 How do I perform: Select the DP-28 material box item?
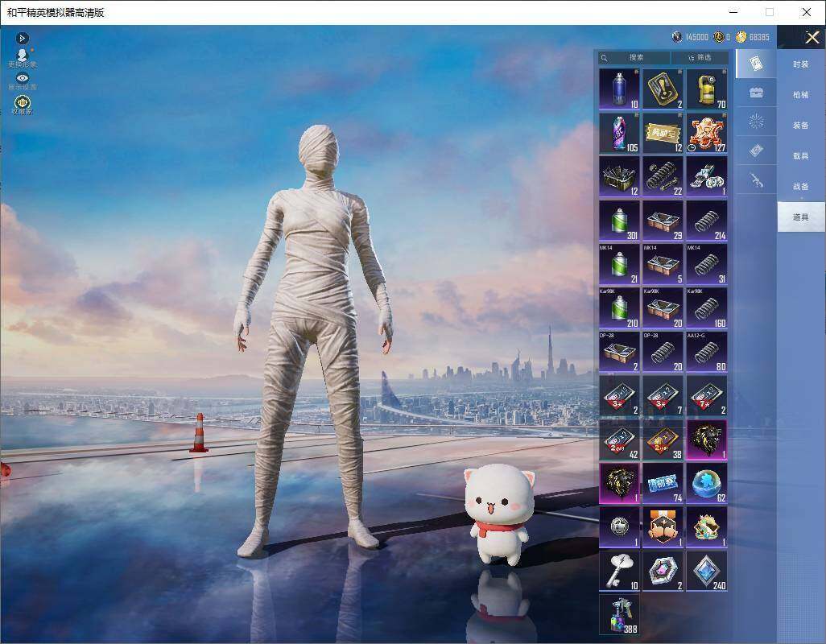pos(620,353)
